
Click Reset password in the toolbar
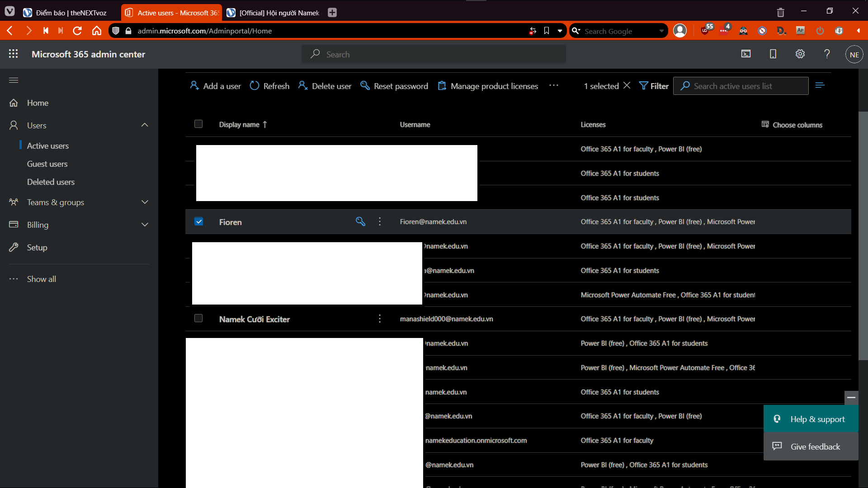394,86
